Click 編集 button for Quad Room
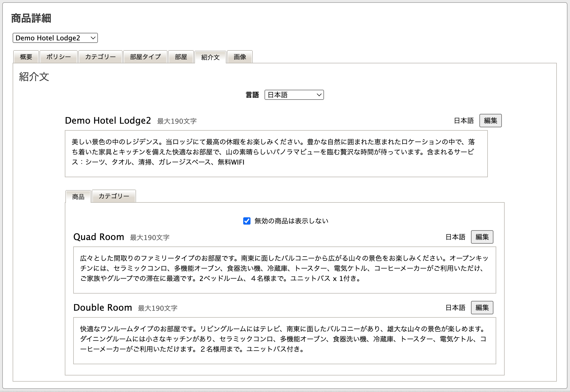The width and height of the screenshot is (570, 392). tap(482, 237)
